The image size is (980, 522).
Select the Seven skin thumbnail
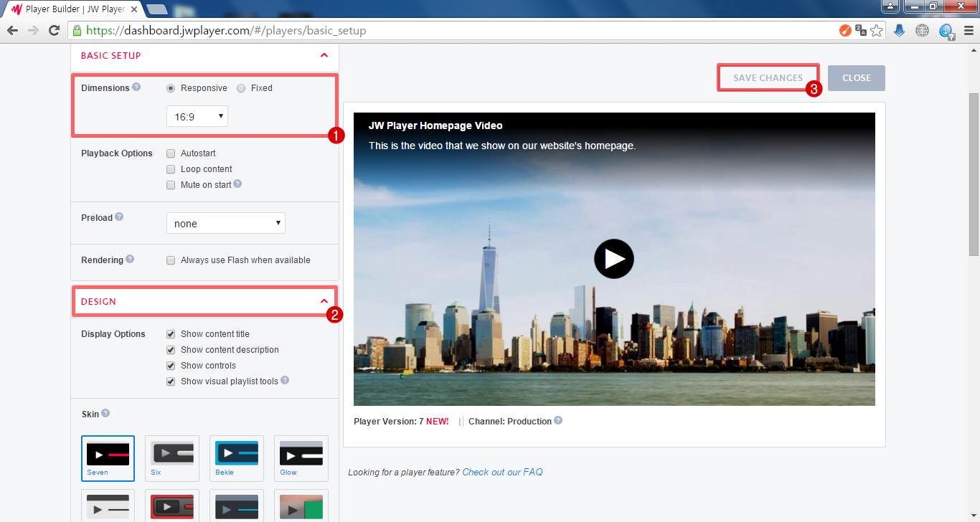coord(108,458)
